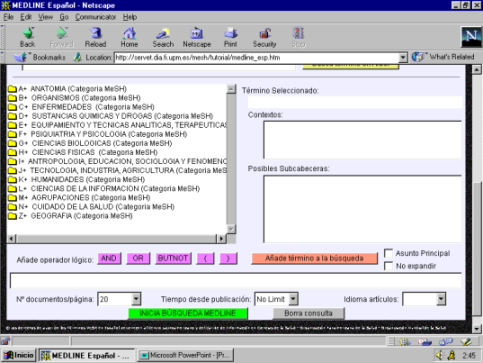Expand the C+ ENFERMEDADES folder
The width and height of the screenshot is (483, 363).
click(12, 107)
